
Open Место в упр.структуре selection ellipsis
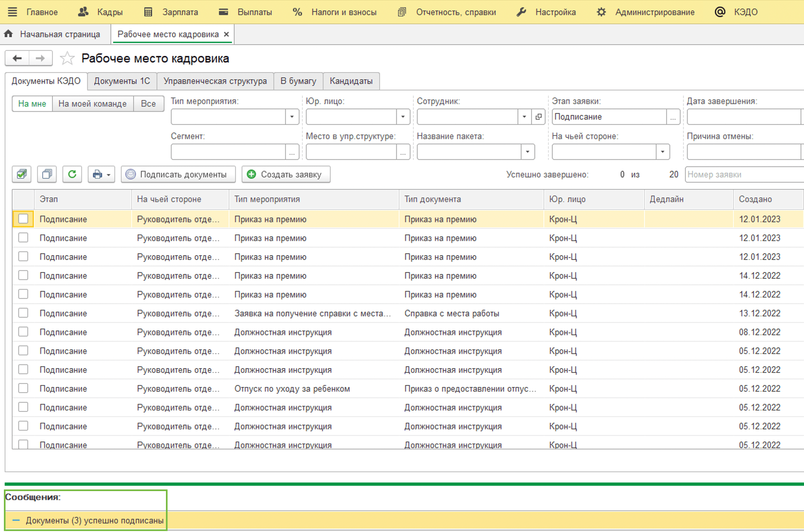(x=403, y=152)
